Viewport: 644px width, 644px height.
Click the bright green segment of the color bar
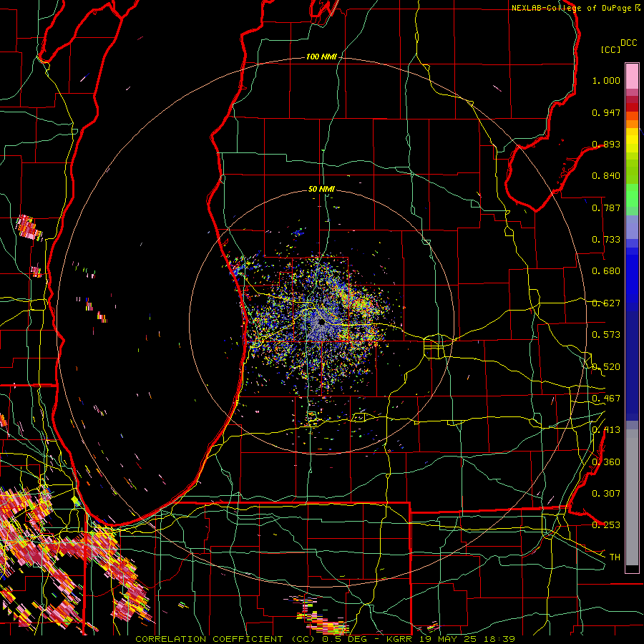point(632,195)
